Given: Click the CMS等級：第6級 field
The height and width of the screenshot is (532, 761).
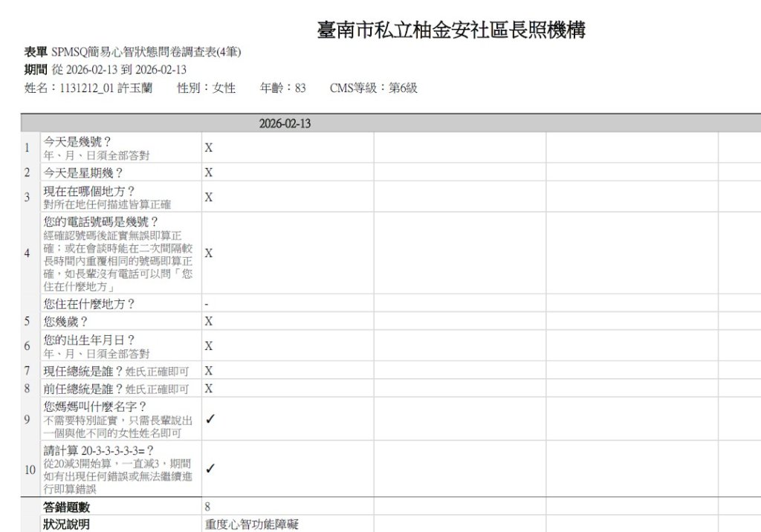Looking at the screenshot, I should tap(373, 88).
